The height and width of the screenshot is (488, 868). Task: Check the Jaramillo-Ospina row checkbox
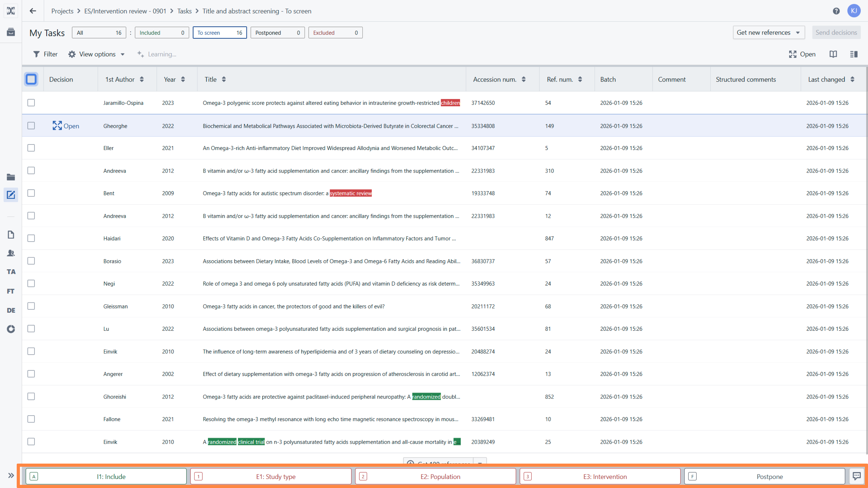pyautogui.click(x=31, y=103)
